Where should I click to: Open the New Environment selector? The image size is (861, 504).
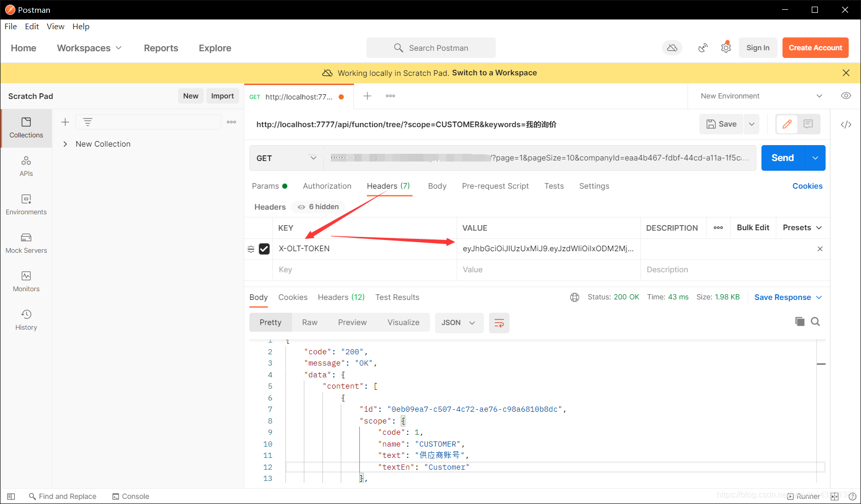761,96
